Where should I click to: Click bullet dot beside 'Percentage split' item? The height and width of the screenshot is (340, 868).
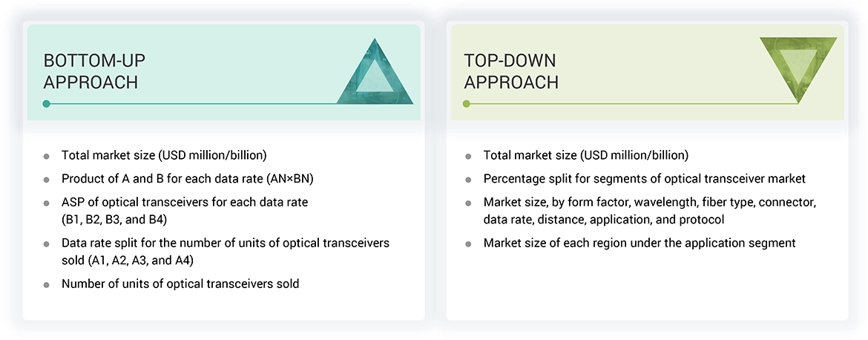pos(468,180)
